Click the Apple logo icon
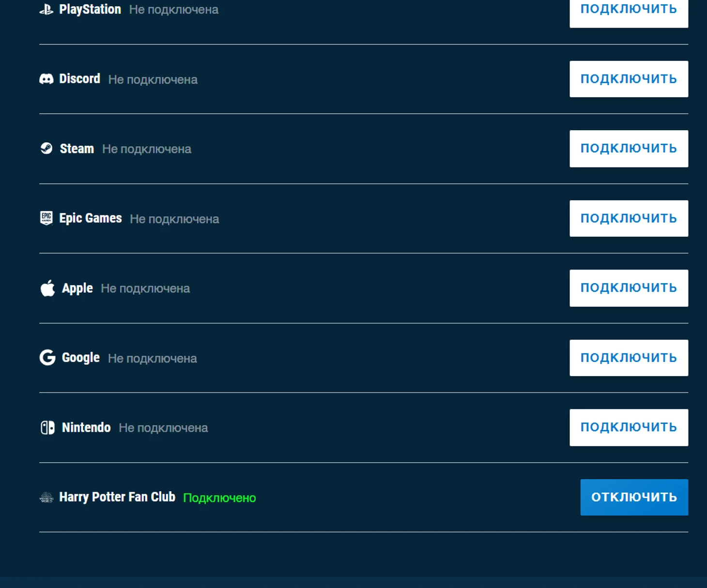 [x=47, y=288]
